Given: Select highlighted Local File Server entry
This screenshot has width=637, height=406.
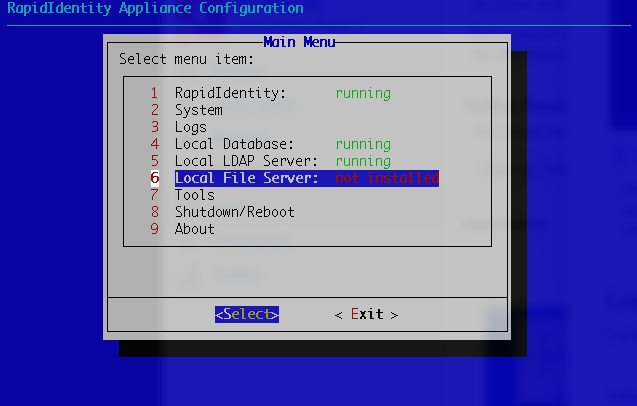Looking at the screenshot, I should tap(307, 178).
